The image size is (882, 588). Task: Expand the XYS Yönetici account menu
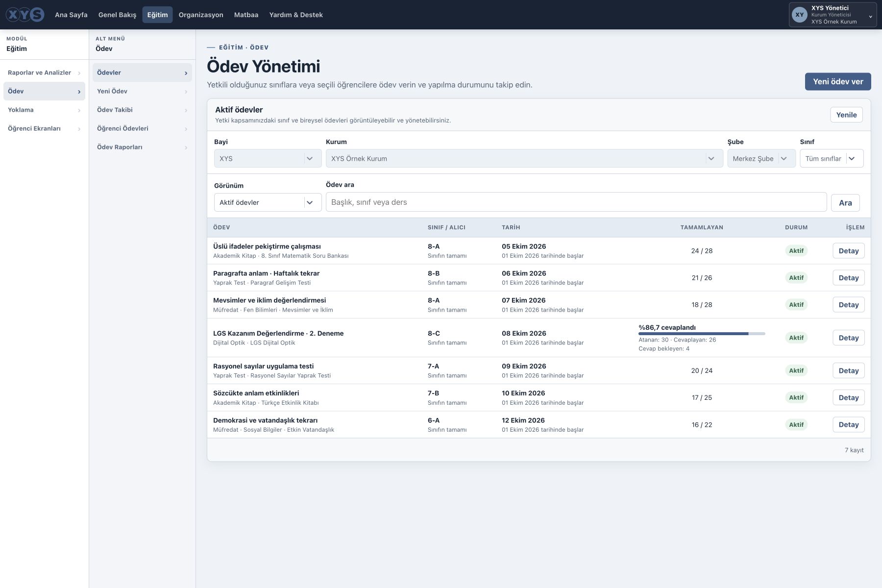point(833,15)
